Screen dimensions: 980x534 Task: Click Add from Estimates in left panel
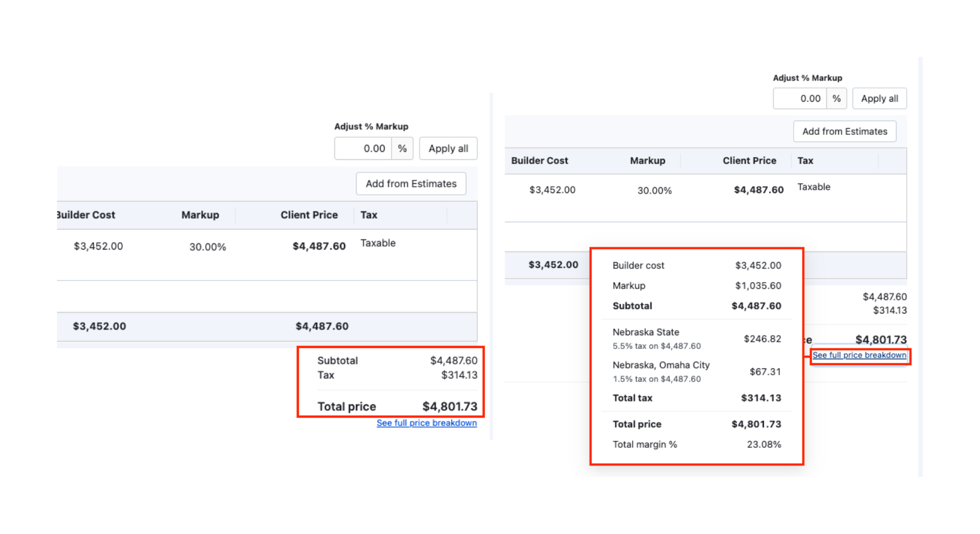click(411, 183)
